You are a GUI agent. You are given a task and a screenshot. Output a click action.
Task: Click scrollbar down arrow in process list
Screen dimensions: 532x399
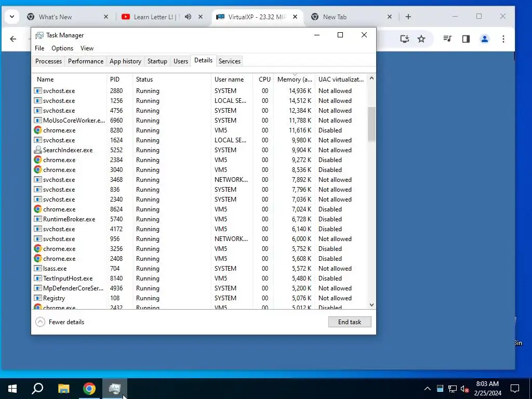coord(371,304)
